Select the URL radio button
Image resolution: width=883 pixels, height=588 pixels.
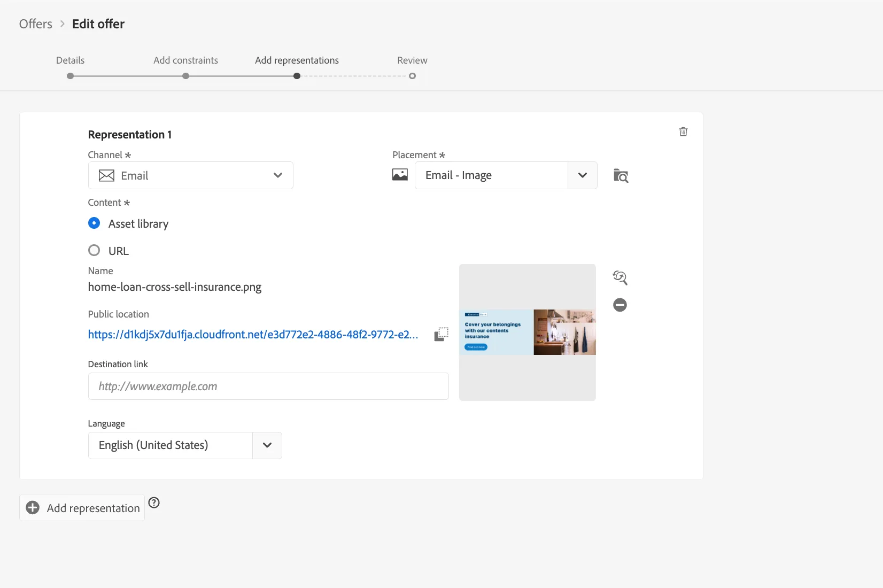point(94,250)
